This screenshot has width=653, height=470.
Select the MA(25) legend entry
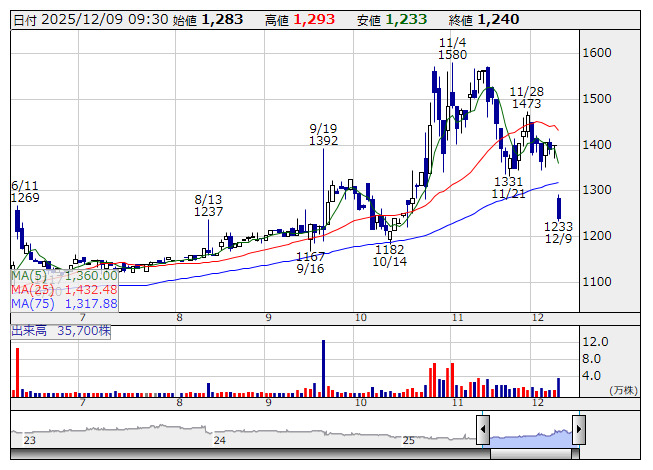coord(64,289)
